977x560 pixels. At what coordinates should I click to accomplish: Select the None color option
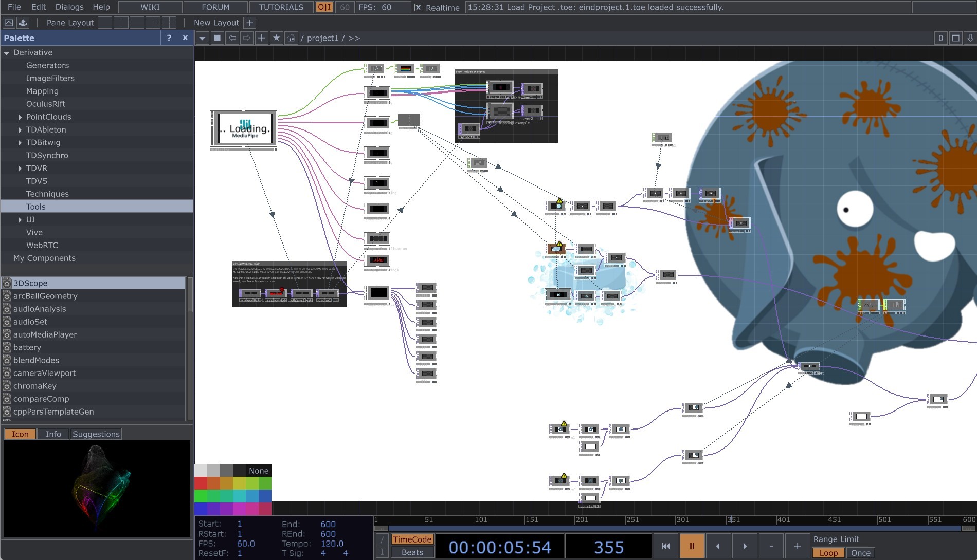coord(259,471)
